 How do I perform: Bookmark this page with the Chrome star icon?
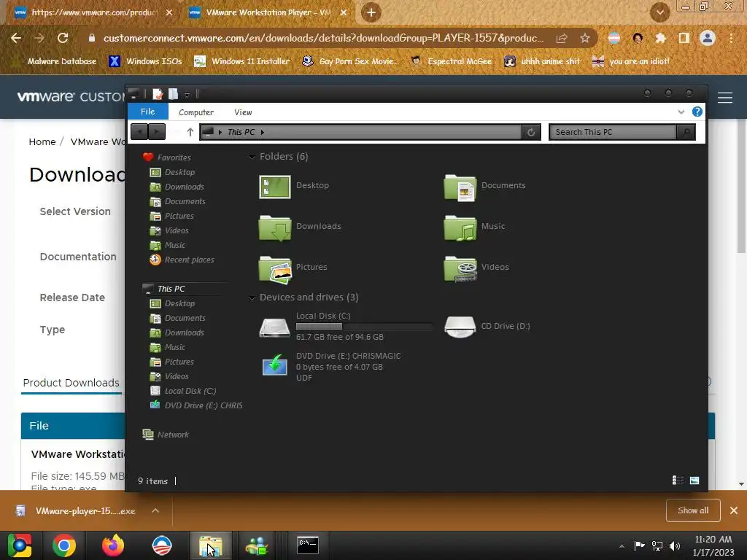585,38
